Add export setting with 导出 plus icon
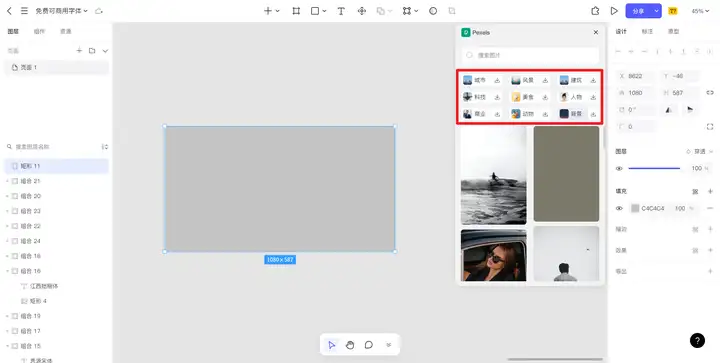720x363 pixels. pos(710,271)
